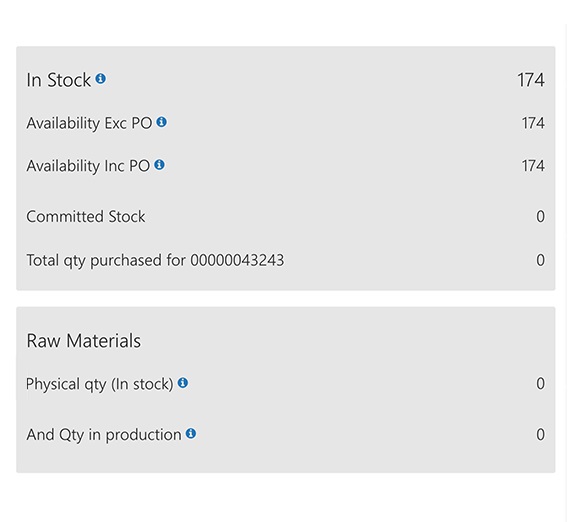570x522 pixels.
Task: Select the Physical qty value 0
Action: tap(541, 384)
